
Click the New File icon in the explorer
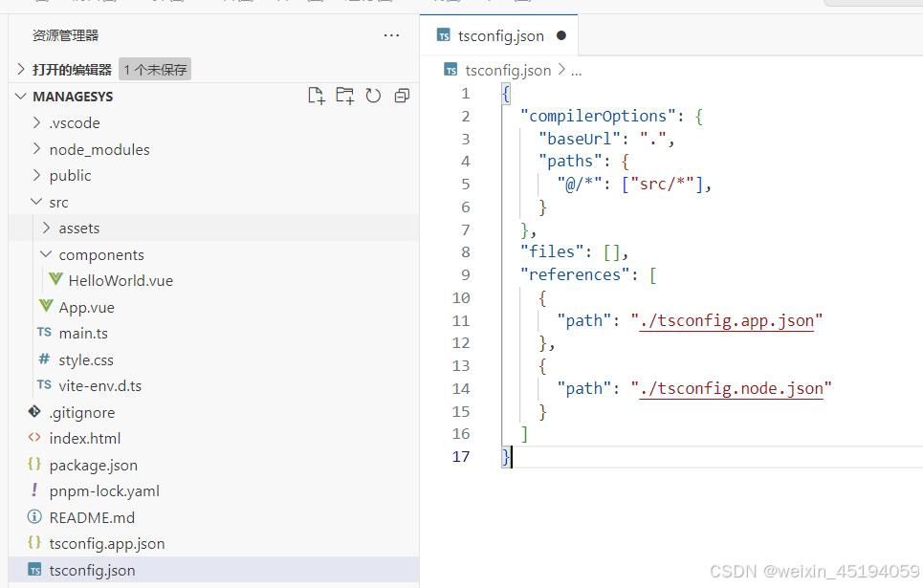tap(316, 96)
